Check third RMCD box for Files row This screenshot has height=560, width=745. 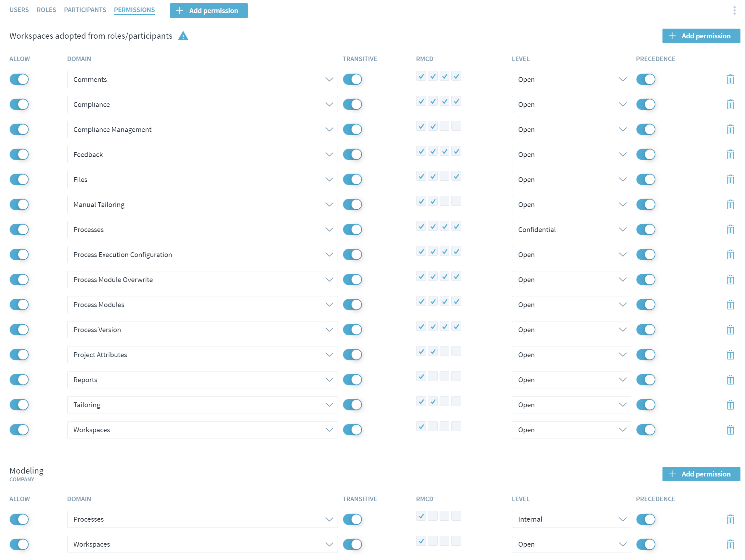[x=444, y=176]
